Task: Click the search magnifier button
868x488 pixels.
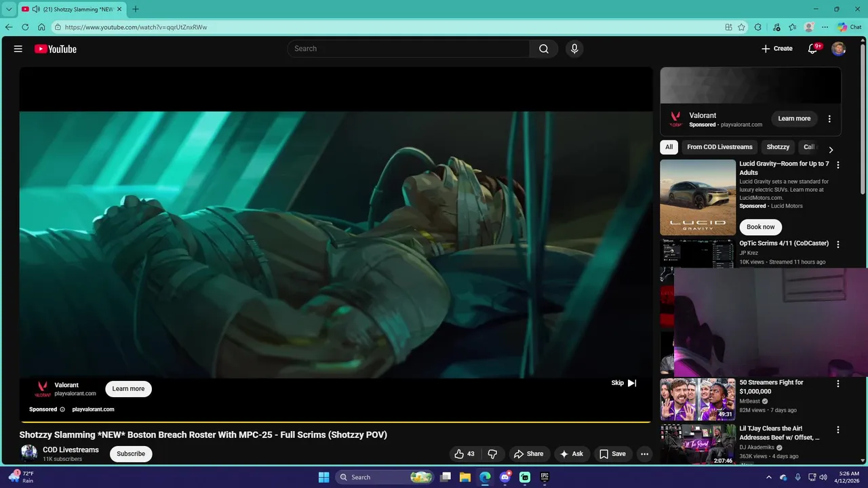Action: (x=544, y=49)
